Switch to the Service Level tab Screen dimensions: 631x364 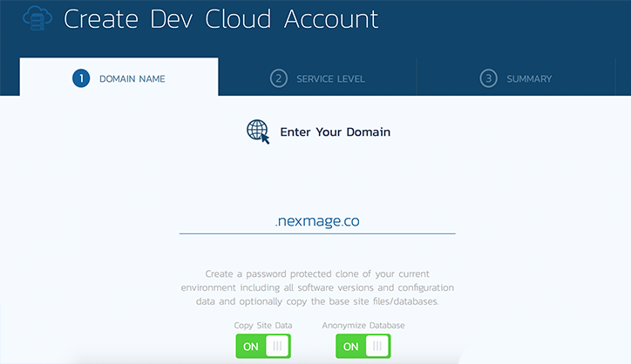(317, 78)
